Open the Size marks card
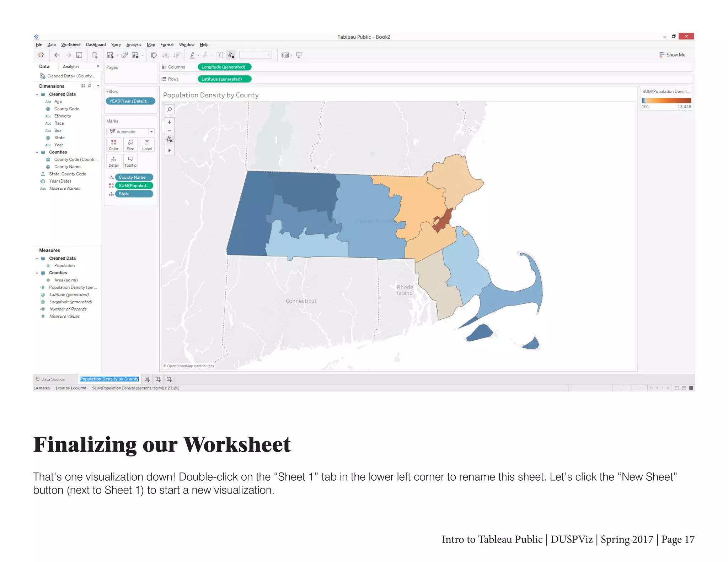The height and width of the screenshot is (562, 728). pyautogui.click(x=130, y=145)
